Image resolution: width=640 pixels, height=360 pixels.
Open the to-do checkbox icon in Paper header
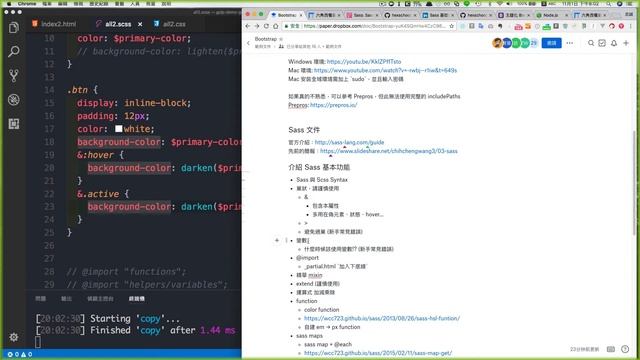coord(602,43)
